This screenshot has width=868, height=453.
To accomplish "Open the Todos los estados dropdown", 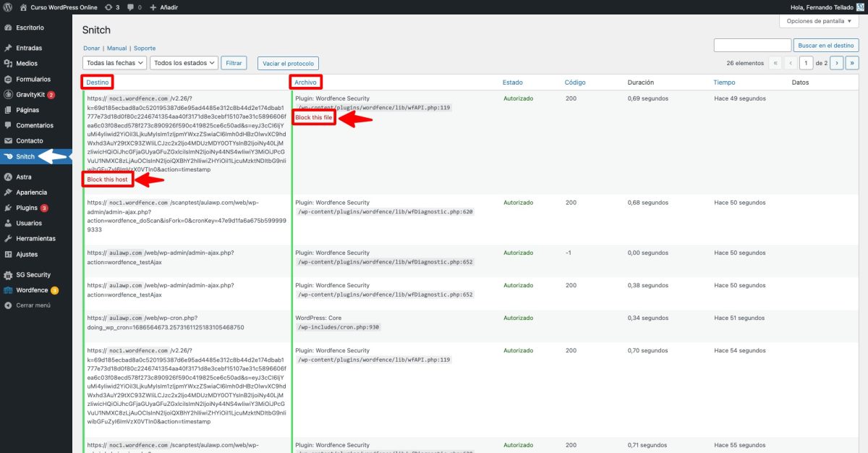I will tap(184, 63).
